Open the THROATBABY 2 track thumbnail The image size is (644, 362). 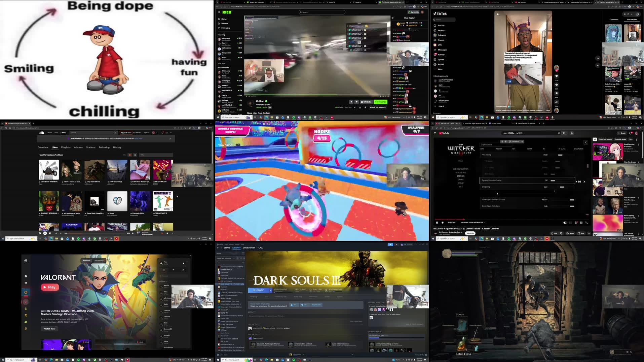[x=163, y=201]
